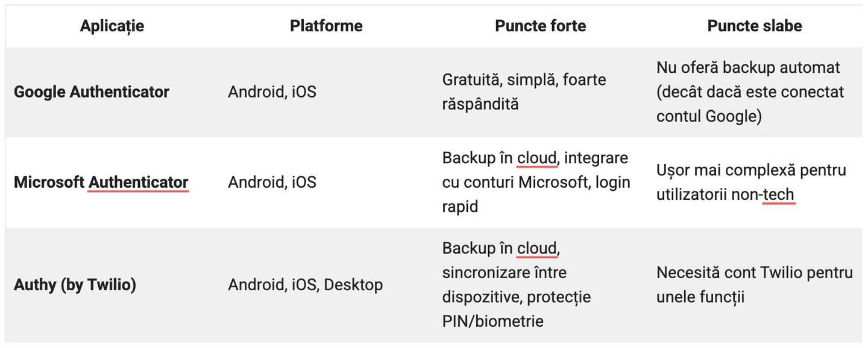Click the underlined word 'tech'

click(779, 194)
